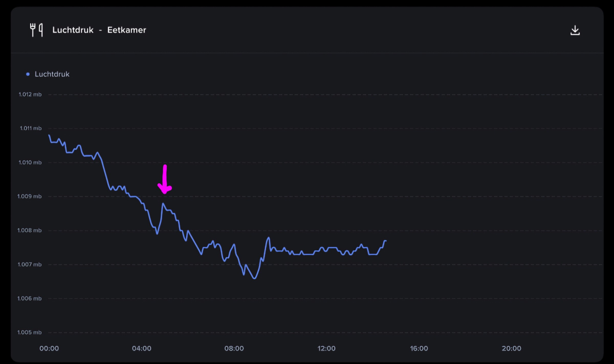Click the 1.005 mb axis label
This screenshot has height=364, width=614.
[x=29, y=332]
